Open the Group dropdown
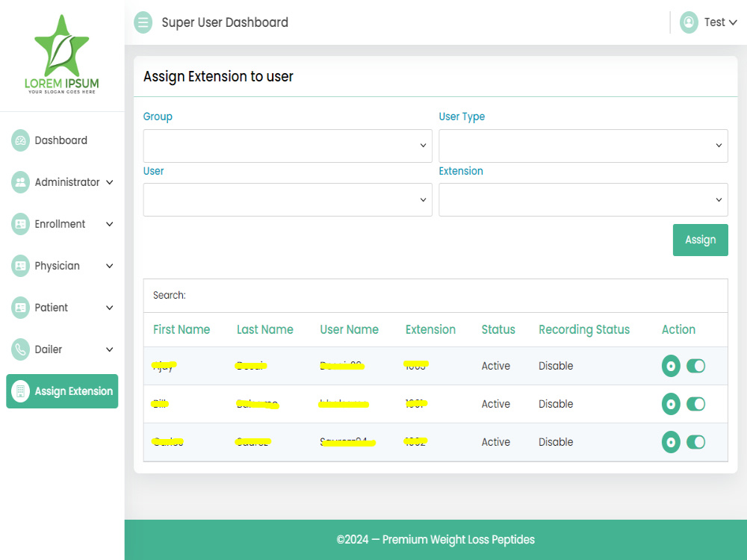 pyautogui.click(x=288, y=146)
